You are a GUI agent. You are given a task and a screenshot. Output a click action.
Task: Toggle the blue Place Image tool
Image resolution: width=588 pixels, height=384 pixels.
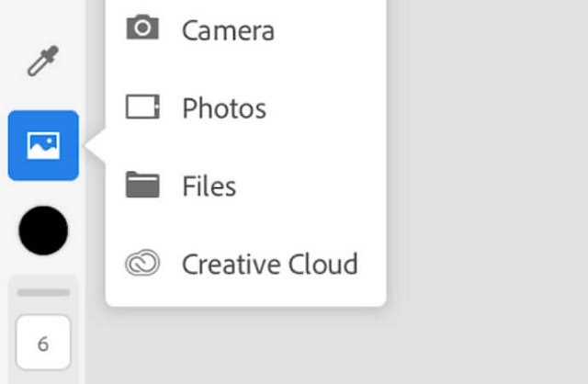pyautogui.click(x=43, y=145)
